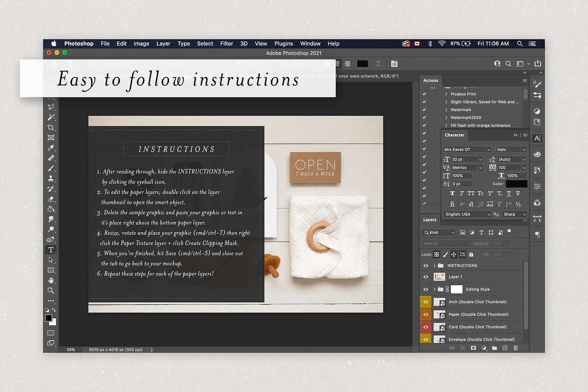This screenshot has height=392, width=588.
Task: Open the Window menu
Action: click(310, 44)
